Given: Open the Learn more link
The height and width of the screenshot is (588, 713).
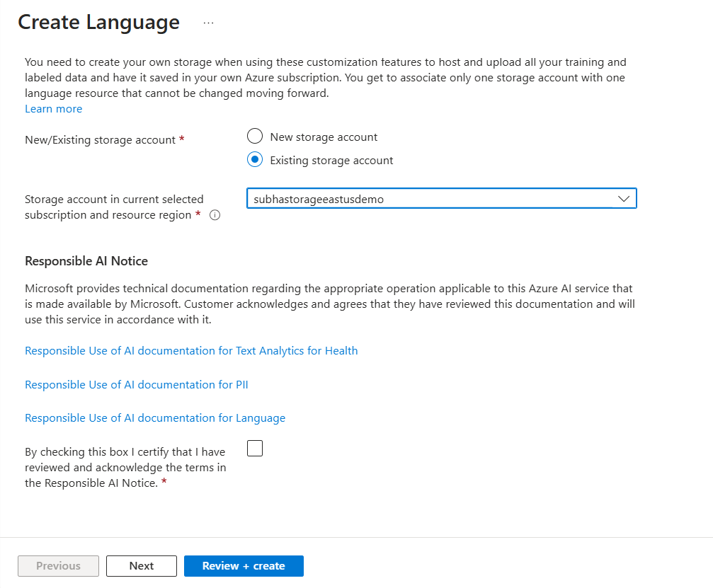Looking at the screenshot, I should 53,109.
